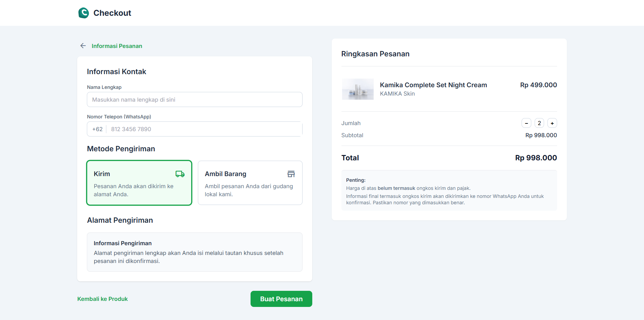644x320 pixels.
Task: Select the Ambil Barang pickup option
Action: pos(250,183)
